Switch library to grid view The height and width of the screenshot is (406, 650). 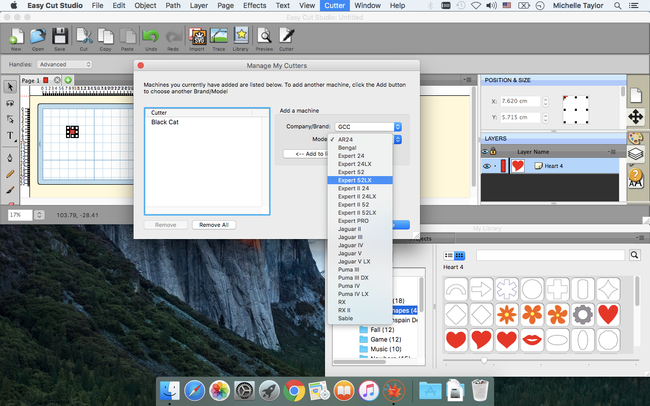point(459,255)
